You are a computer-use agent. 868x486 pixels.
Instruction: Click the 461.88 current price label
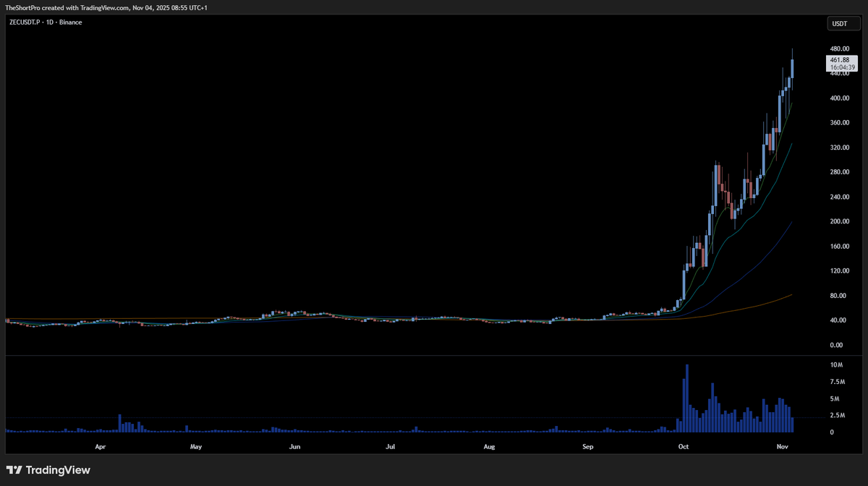click(839, 59)
